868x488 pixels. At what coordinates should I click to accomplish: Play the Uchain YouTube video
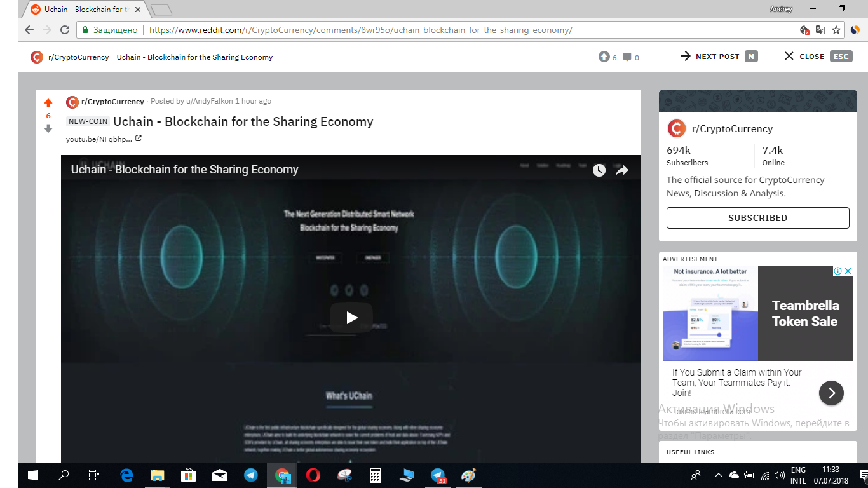[x=351, y=318]
